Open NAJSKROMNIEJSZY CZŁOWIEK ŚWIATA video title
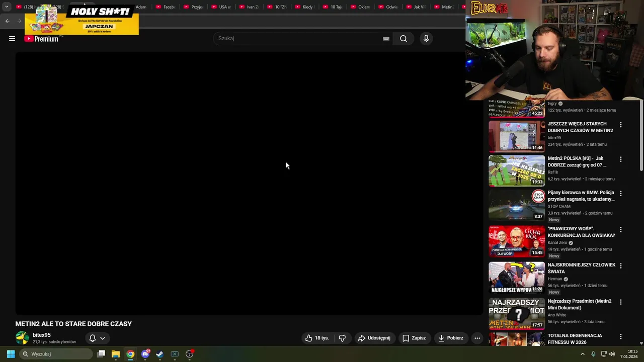 582,268
